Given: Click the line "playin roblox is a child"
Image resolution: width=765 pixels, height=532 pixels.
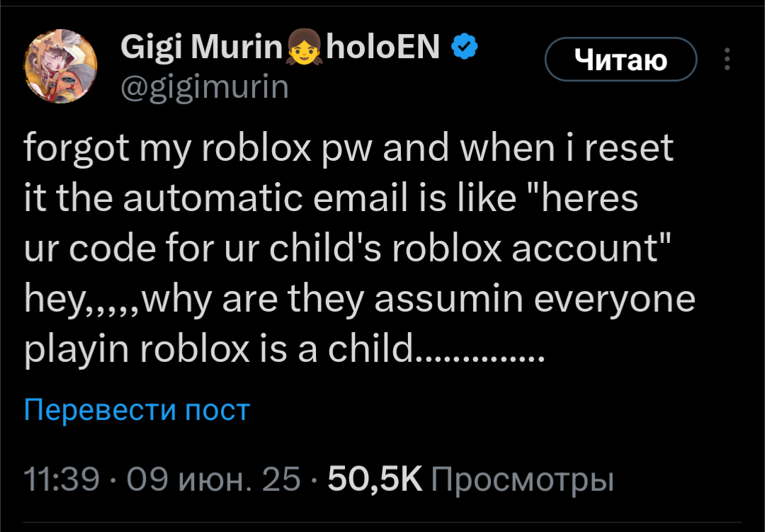Looking at the screenshot, I should pyautogui.click(x=283, y=349).
